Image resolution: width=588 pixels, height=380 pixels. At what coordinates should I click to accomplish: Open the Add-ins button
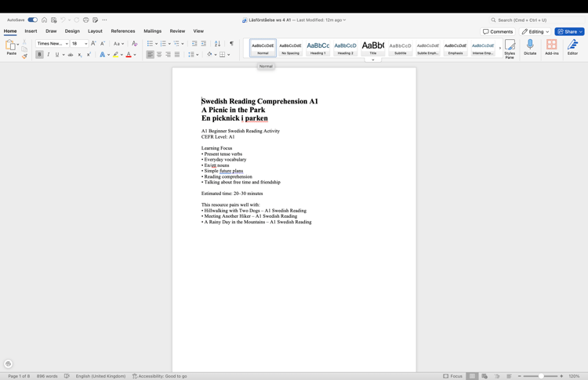[552, 48]
